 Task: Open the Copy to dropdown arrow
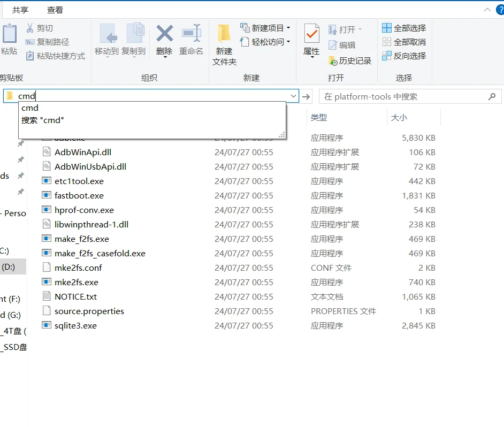134,57
